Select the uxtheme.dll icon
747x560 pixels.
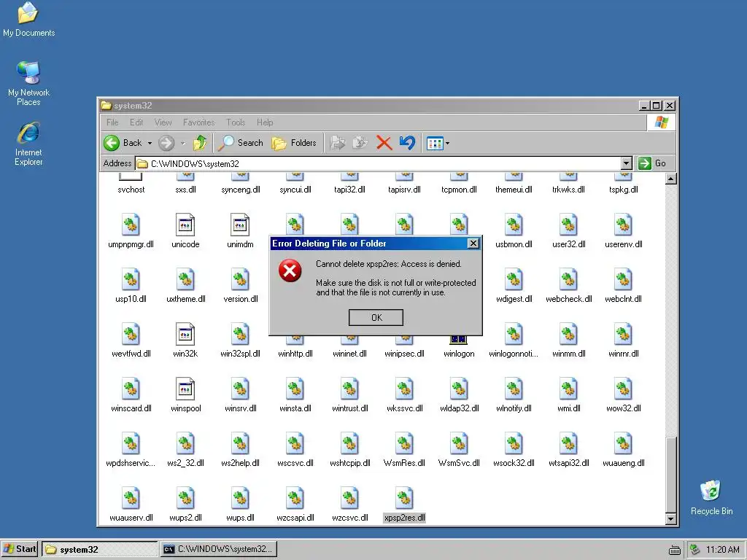pyautogui.click(x=185, y=279)
